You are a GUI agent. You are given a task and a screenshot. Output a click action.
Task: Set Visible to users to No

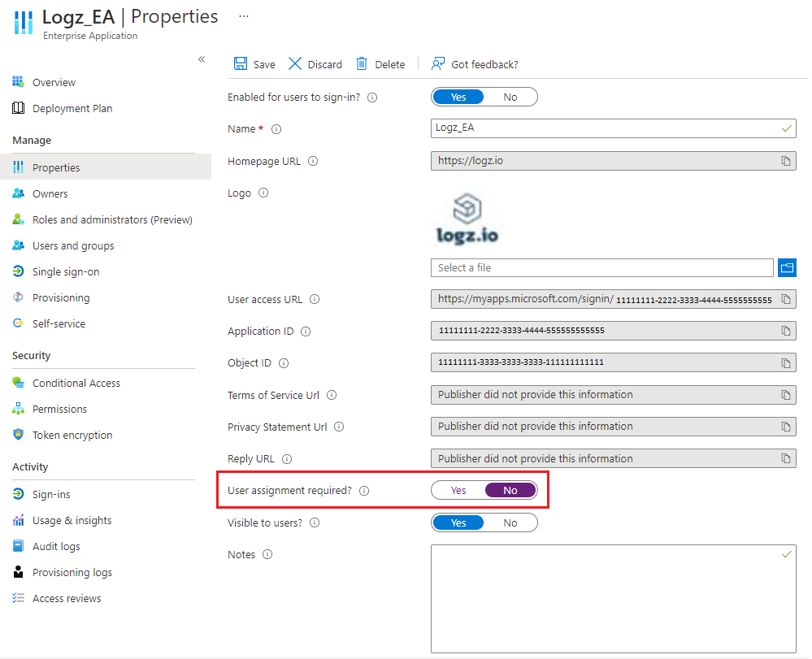coord(510,522)
